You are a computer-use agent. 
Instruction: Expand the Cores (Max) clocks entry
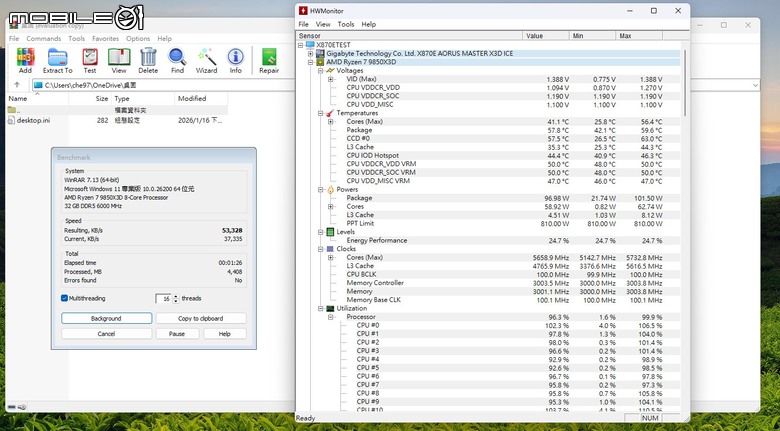331,257
